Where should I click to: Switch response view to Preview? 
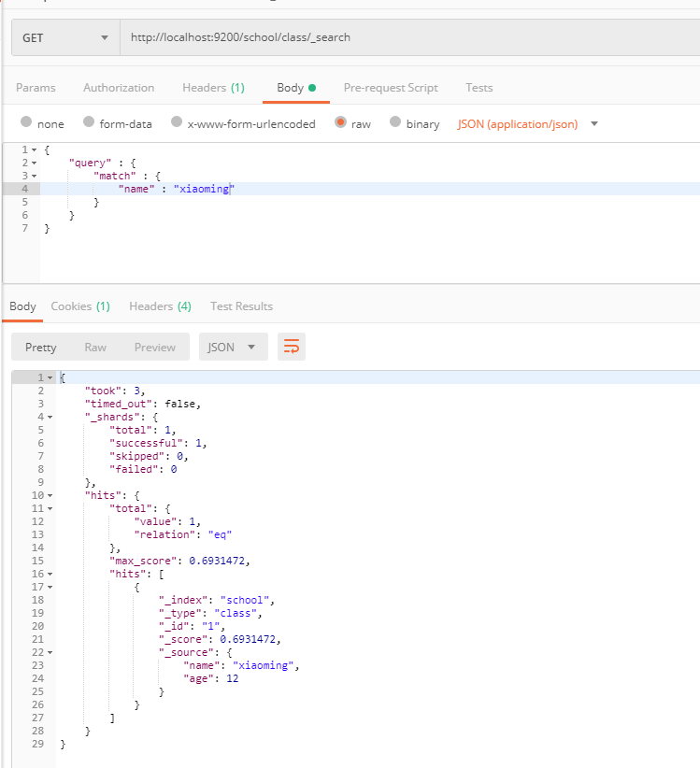[155, 348]
